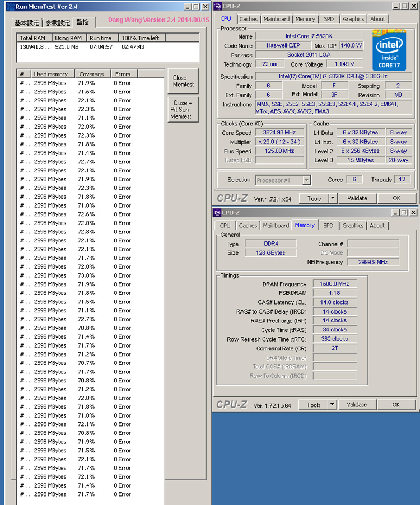This screenshot has height=505, width=420.
Task: Select the Memory tab in the top CPU-Z window
Action: [305, 19]
